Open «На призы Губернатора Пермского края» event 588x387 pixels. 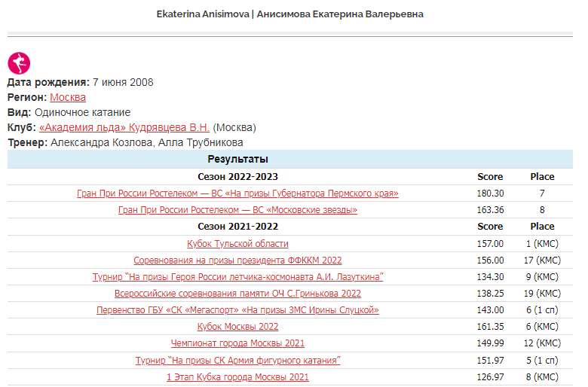pyautogui.click(x=237, y=193)
